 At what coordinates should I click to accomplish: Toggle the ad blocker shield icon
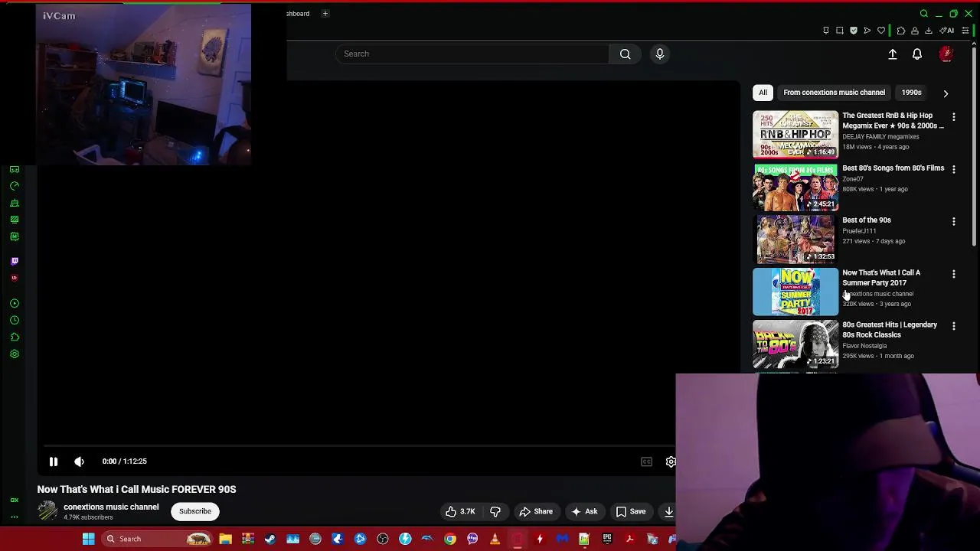(854, 31)
